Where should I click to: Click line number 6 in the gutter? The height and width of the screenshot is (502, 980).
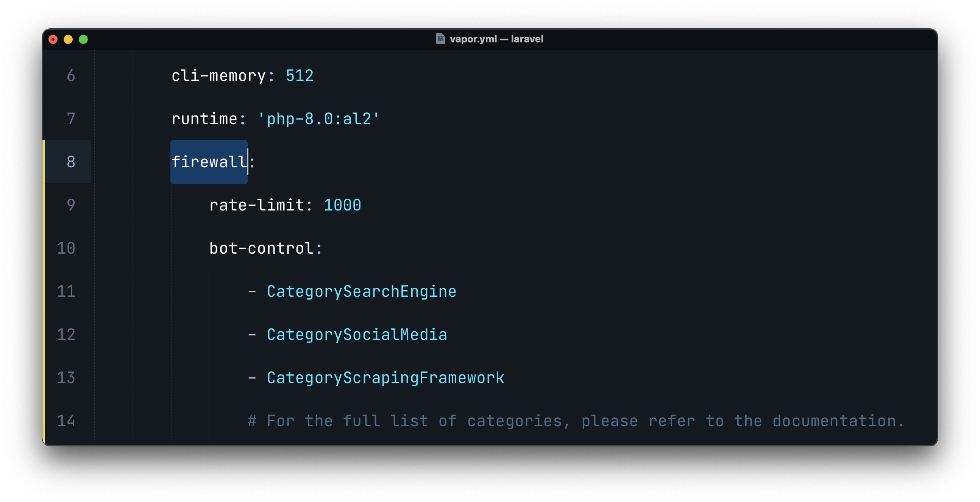[71, 76]
